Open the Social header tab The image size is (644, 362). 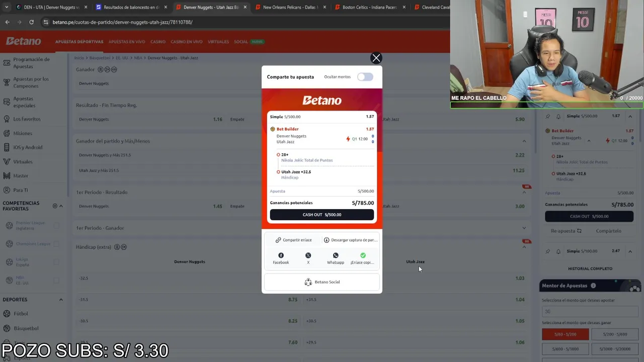[241, 42]
